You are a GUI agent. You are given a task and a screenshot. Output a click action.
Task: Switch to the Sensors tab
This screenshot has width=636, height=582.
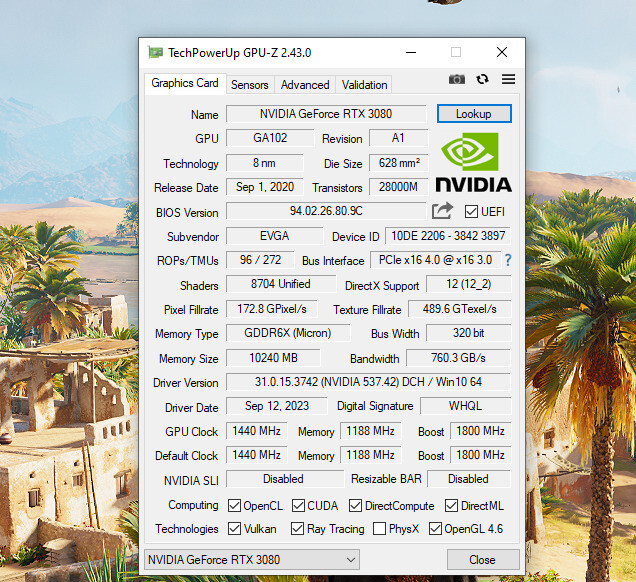[250, 85]
